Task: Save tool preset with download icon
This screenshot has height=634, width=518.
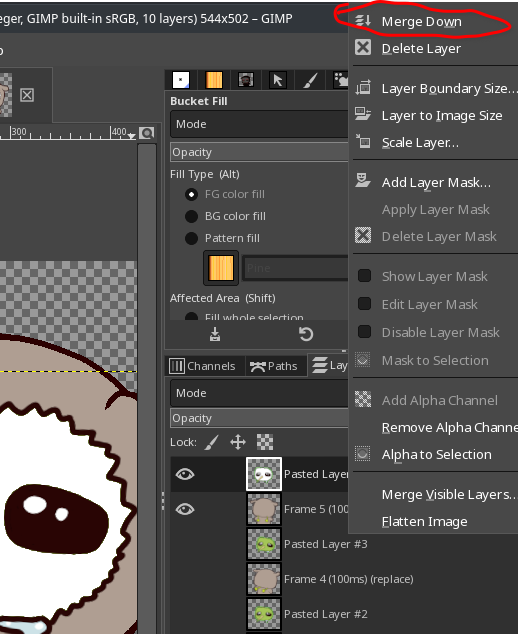Action: 215,334
